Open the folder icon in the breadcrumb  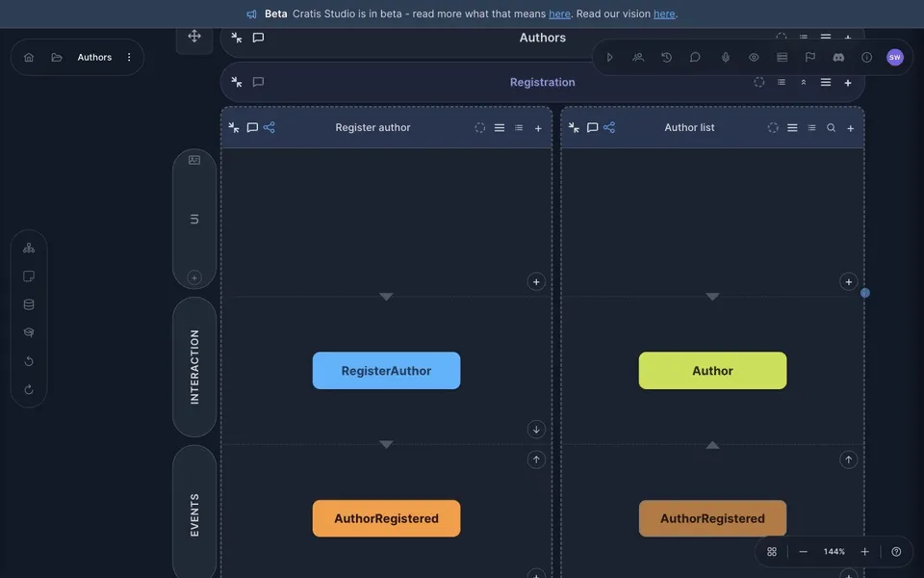tap(57, 57)
